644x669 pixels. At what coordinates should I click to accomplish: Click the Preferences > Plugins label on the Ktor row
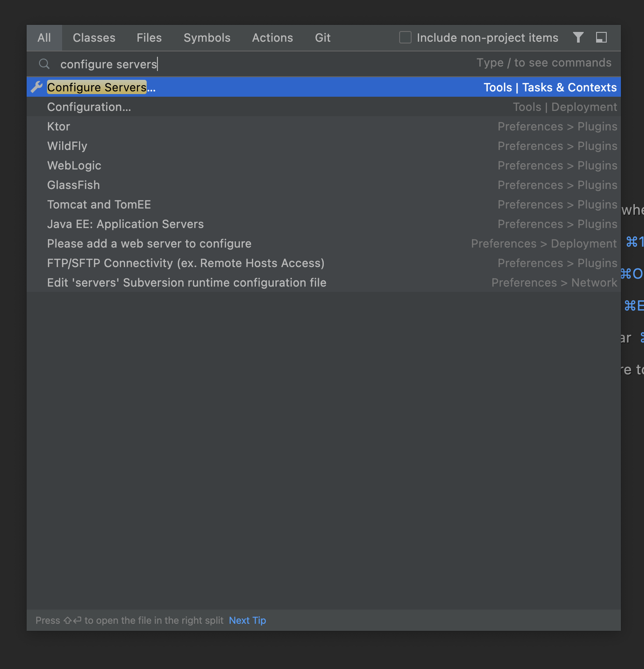point(558,126)
